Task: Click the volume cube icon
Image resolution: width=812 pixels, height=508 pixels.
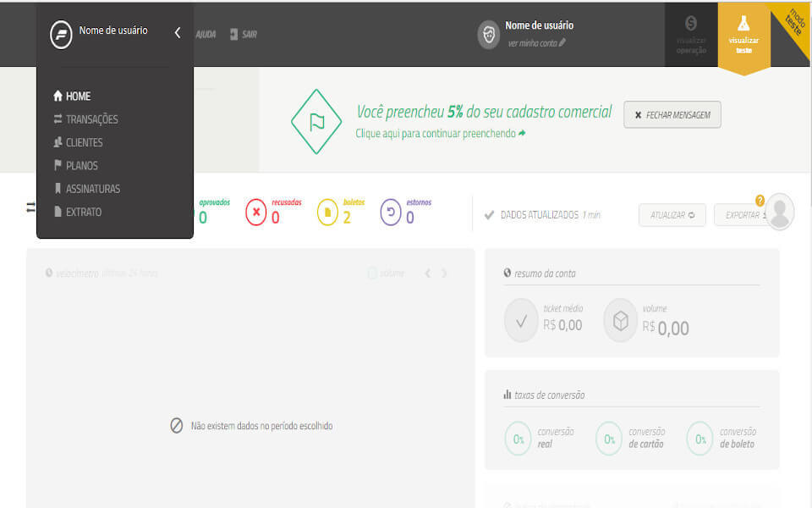Action: (620, 321)
